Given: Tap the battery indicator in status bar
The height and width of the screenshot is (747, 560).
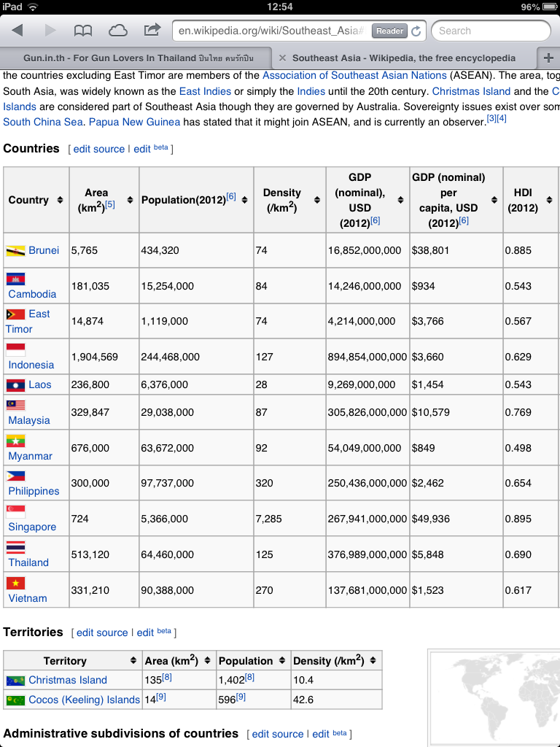Looking at the screenshot, I should tap(550, 7).
